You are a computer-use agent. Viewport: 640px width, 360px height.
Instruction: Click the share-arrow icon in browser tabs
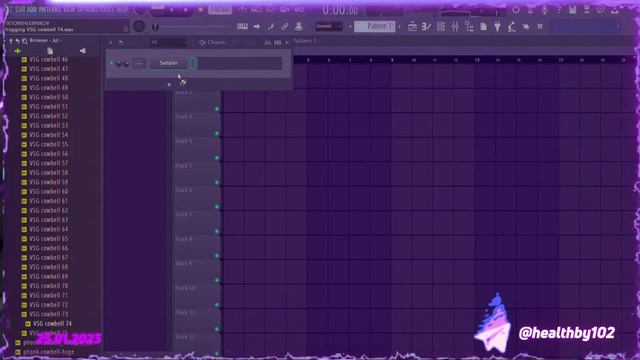[83, 51]
